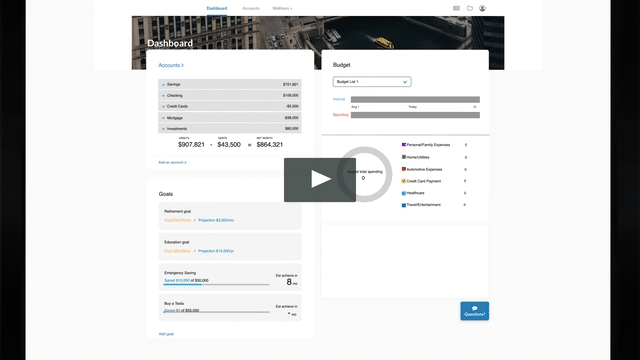Screen dimensions: 640x360
Task: Click the Personal/Family Expenses category icon
Action: (404, 144)
